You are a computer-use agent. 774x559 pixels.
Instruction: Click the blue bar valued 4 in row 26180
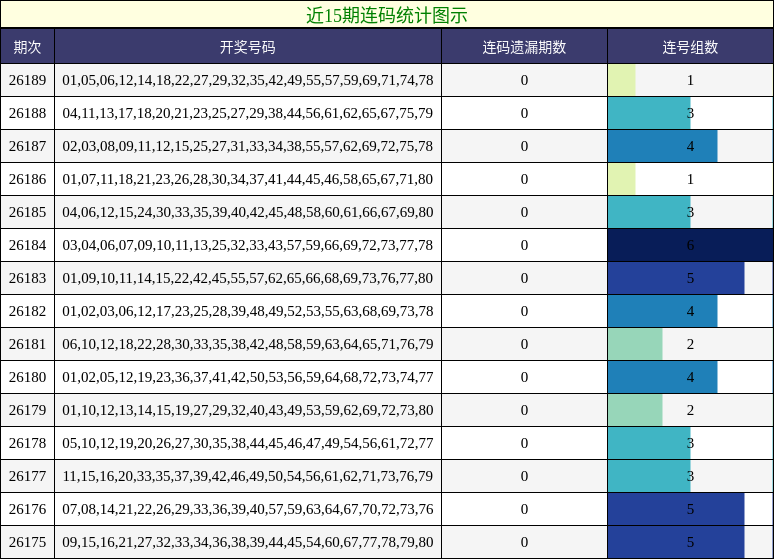[662, 377]
